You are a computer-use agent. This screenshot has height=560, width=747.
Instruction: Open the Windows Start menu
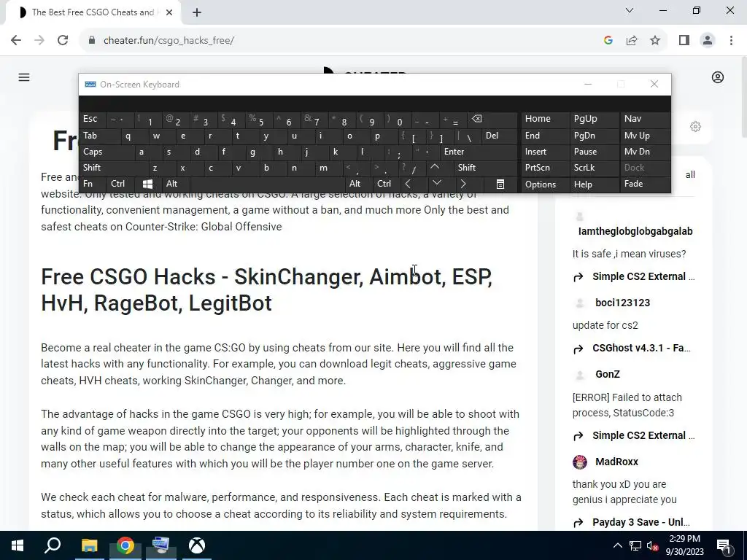click(x=18, y=545)
